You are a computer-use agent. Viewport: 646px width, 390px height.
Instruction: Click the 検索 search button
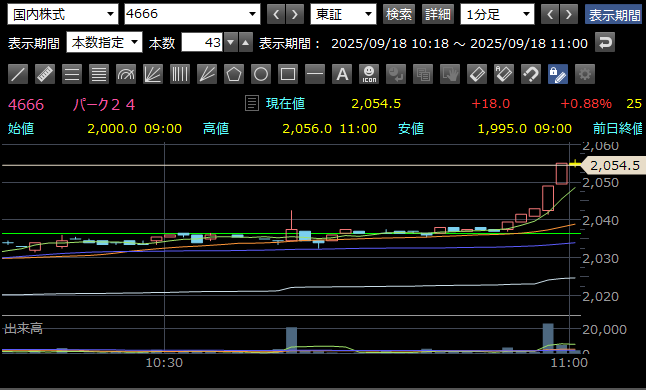point(398,14)
